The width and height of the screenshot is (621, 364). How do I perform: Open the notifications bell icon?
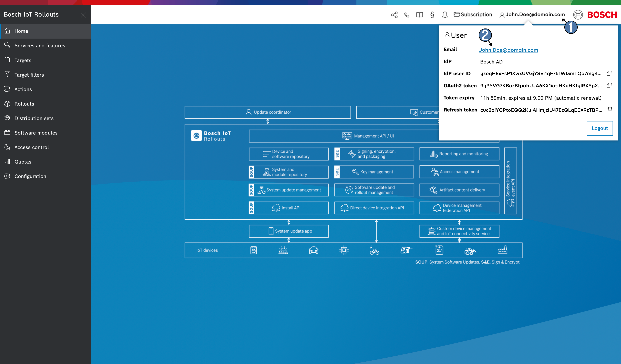pos(445,15)
